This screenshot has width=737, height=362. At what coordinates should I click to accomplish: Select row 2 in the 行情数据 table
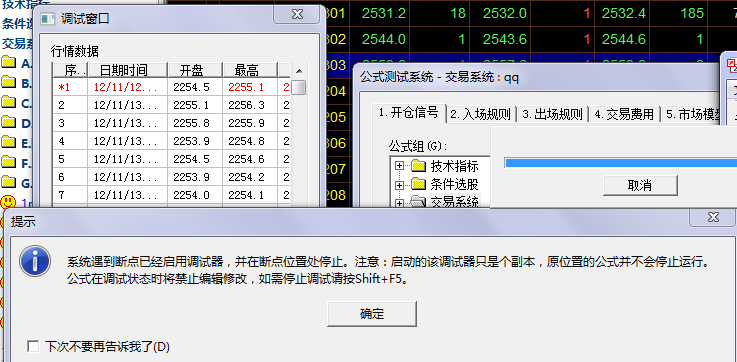[x=171, y=105]
